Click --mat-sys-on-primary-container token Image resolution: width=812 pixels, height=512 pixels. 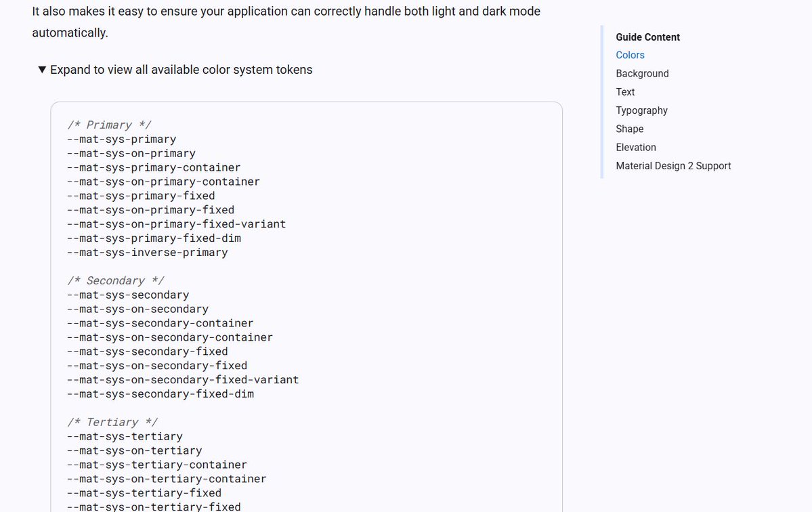(163, 182)
